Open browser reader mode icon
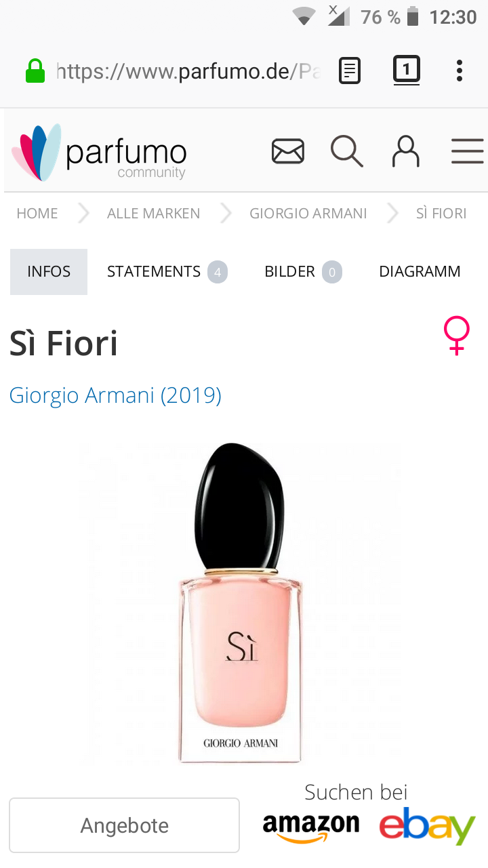 coord(350,71)
